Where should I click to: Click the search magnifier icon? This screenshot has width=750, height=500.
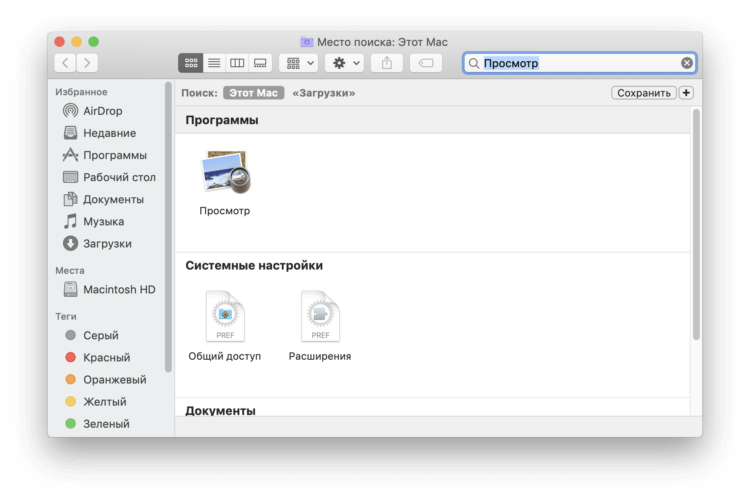[x=474, y=63]
